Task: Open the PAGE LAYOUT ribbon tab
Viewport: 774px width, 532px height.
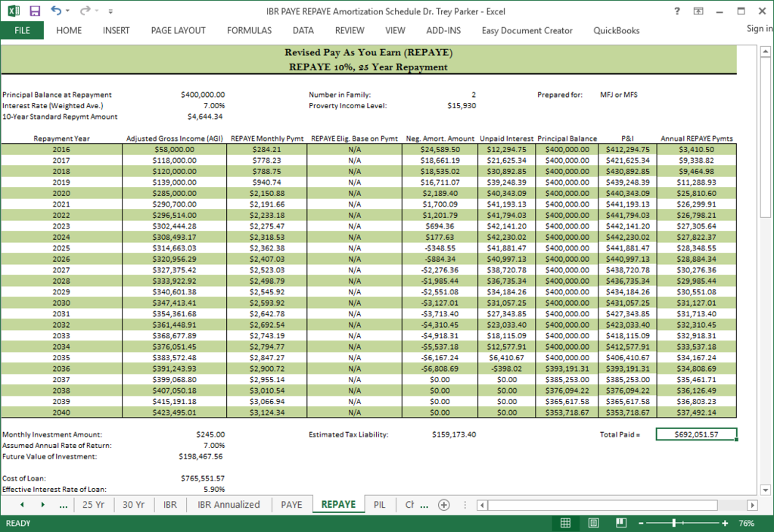Action: pos(179,30)
